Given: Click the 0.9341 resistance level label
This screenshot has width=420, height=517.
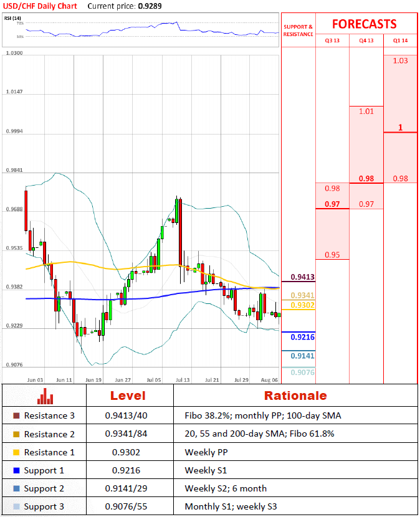Looking at the screenshot, I should 303,295.
